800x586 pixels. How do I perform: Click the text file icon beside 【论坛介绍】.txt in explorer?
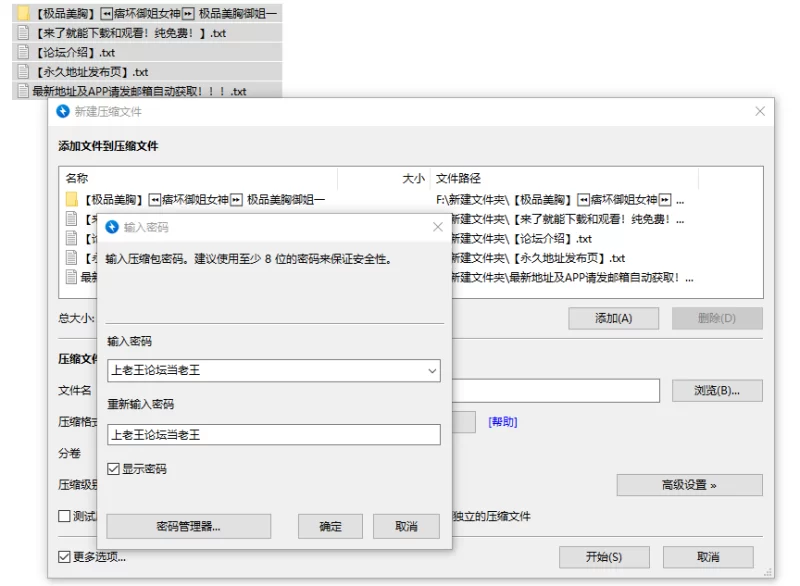(x=23, y=52)
